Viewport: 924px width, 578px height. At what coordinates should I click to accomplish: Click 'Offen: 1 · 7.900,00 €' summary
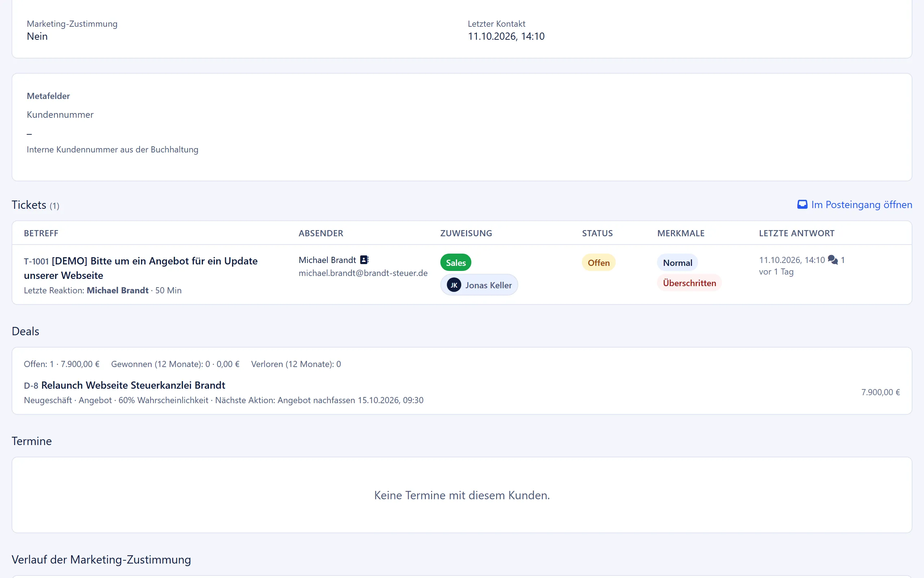(x=61, y=364)
